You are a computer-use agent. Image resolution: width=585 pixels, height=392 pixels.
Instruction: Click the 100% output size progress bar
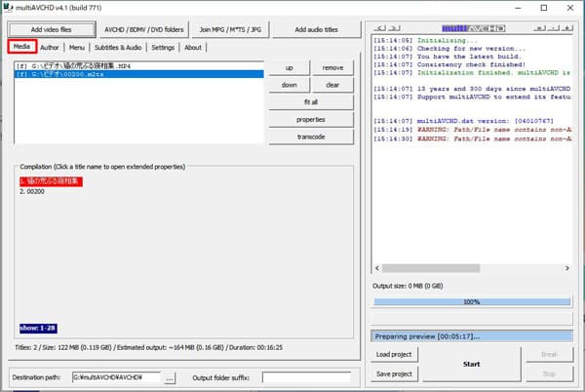(x=471, y=302)
